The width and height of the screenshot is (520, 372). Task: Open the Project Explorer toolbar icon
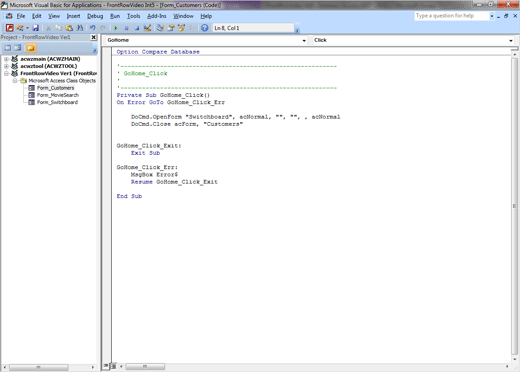(160, 28)
